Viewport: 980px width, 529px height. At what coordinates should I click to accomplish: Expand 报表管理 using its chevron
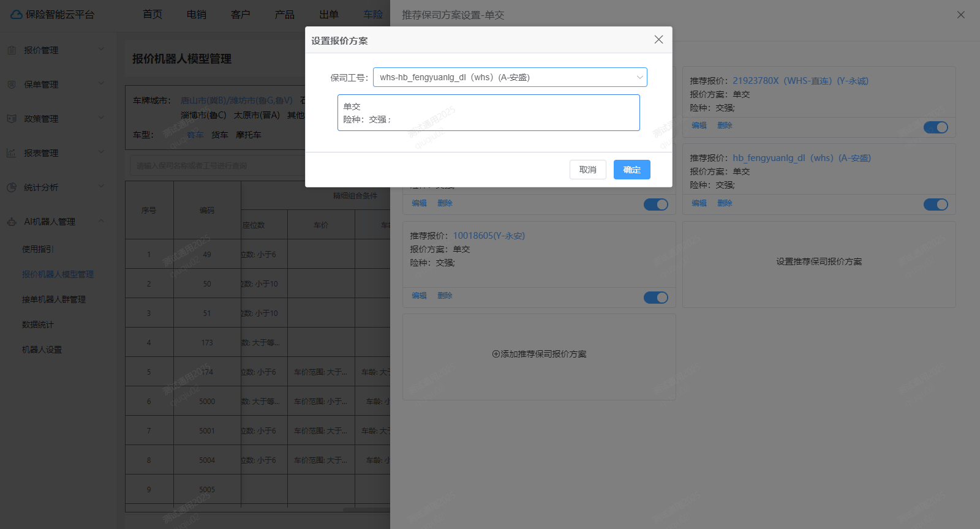coord(101,152)
